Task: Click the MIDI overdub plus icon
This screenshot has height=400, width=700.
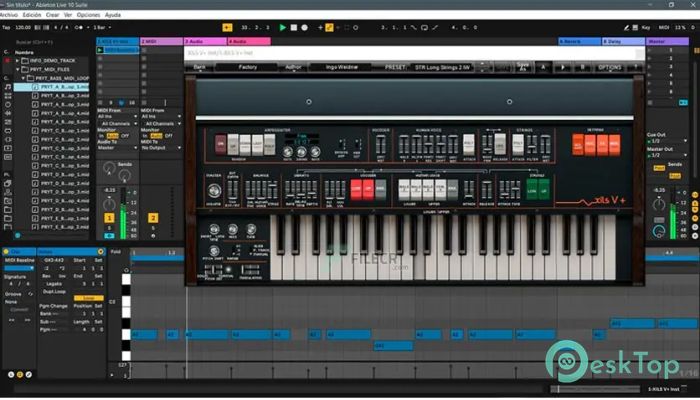Action: pyautogui.click(x=320, y=28)
